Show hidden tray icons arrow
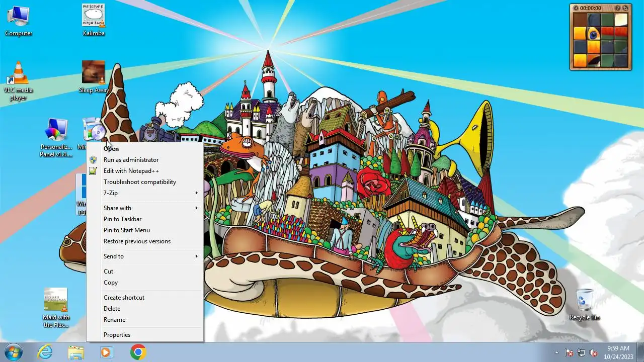Screen dimensions: 644x362 pyautogui.click(x=556, y=352)
